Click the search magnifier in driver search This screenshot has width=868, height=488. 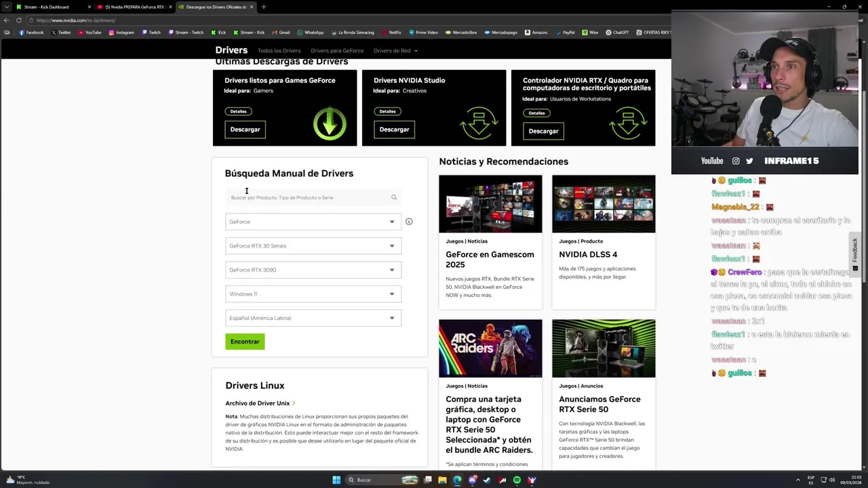coord(393,197)
